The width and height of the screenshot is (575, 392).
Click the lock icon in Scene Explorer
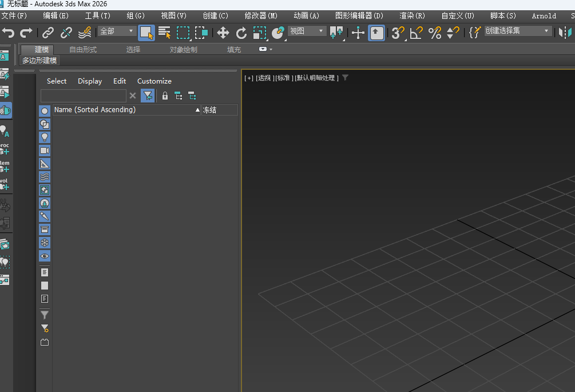(165, 96)
